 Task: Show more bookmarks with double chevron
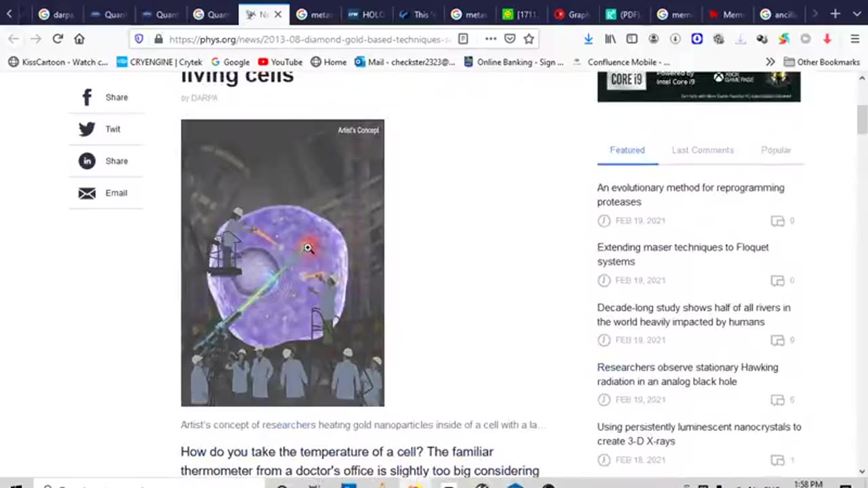coord(770,62)
